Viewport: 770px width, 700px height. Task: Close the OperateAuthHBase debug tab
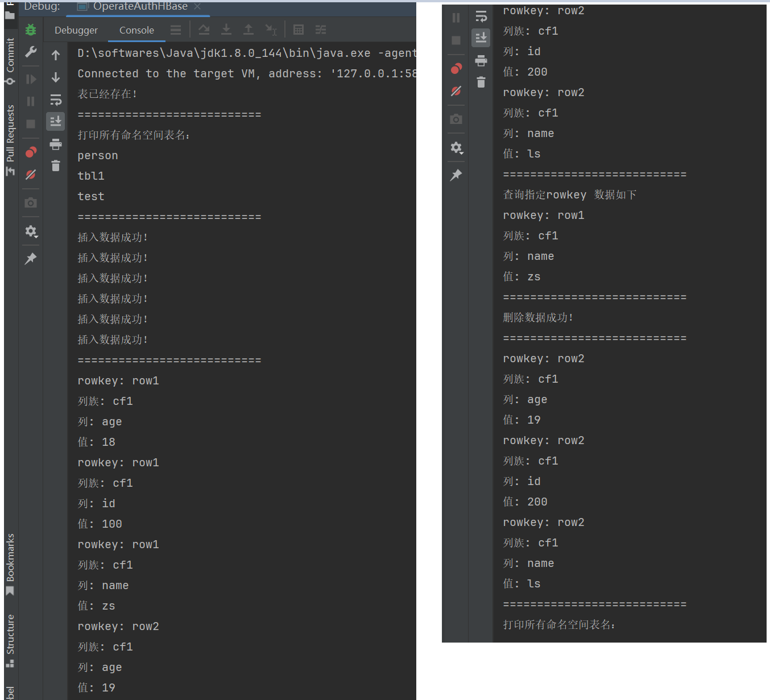[197, 6]
